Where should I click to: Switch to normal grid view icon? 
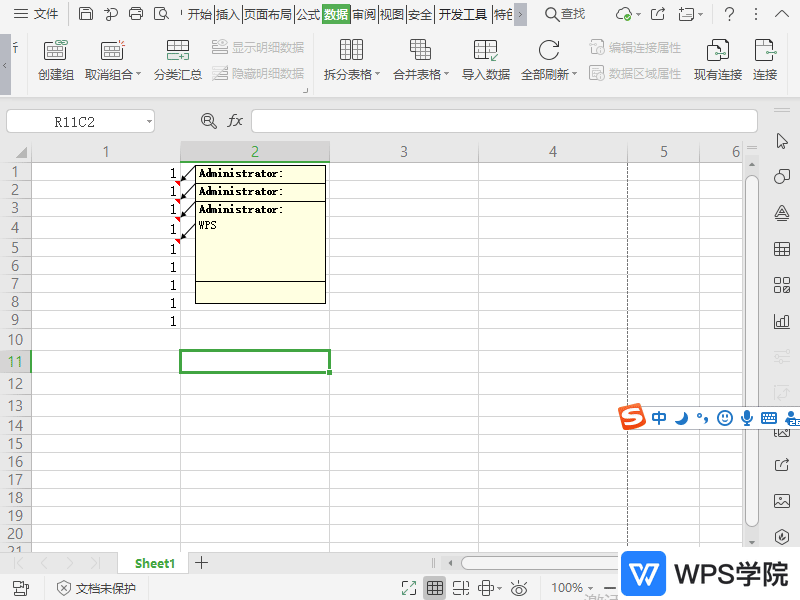[435, 588]
